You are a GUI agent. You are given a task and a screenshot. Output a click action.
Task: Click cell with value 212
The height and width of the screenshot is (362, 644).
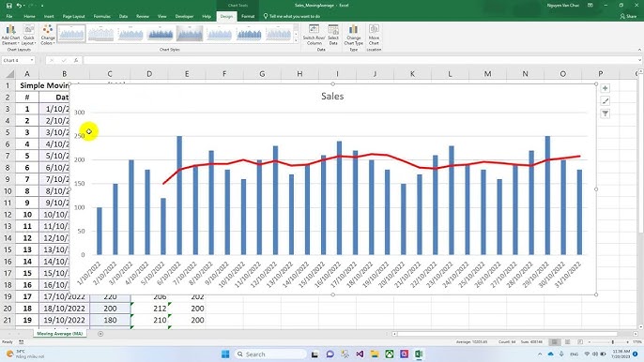149,309
